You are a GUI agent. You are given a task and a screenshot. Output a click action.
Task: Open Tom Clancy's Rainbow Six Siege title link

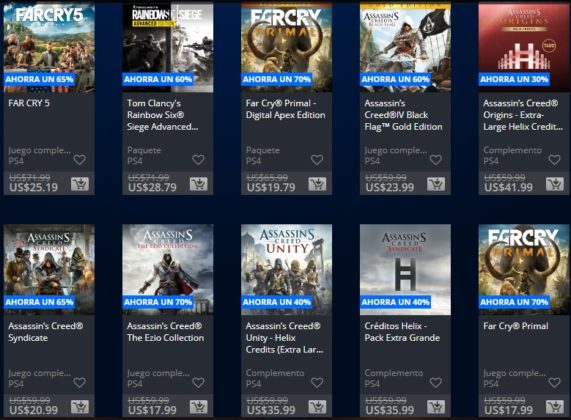tap(163, 115)
